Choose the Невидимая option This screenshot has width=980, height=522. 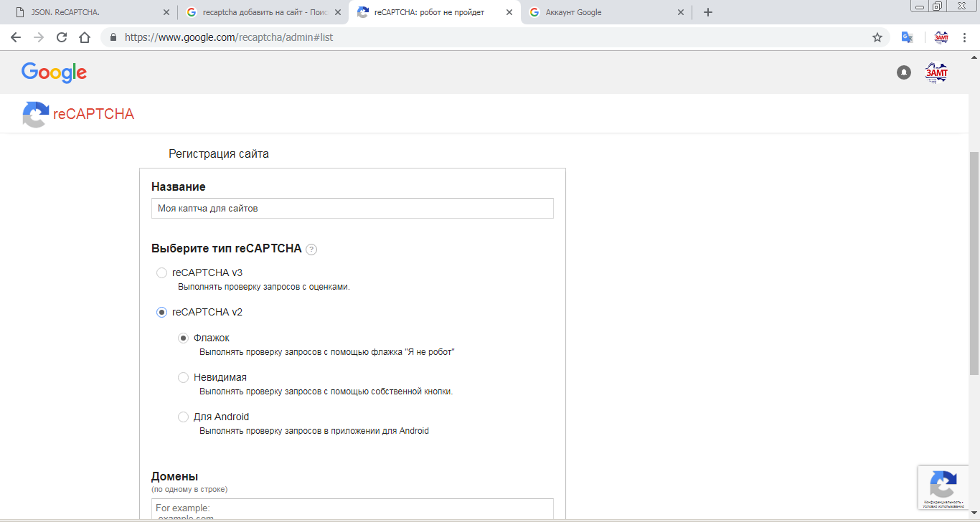click(183, 378)
